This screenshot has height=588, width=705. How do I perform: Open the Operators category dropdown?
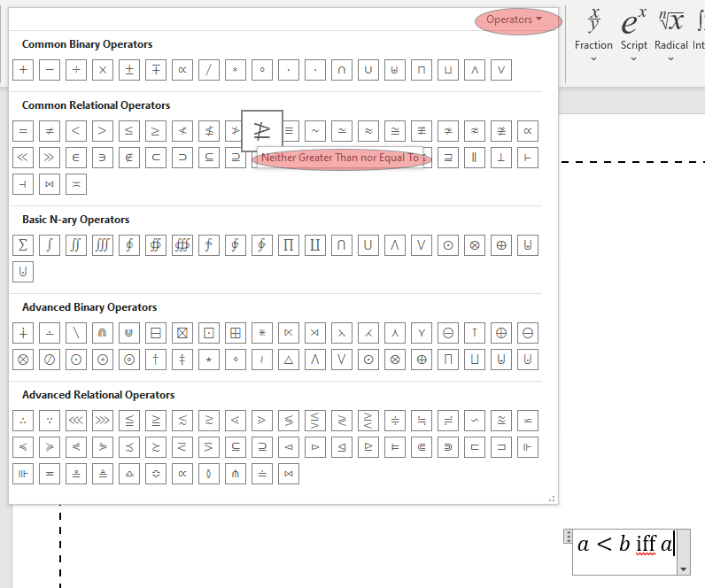click(518, 19)
